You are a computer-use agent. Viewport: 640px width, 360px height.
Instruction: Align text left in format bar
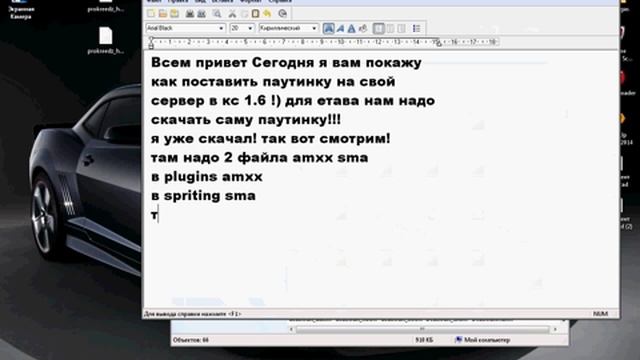coord(378,28)
